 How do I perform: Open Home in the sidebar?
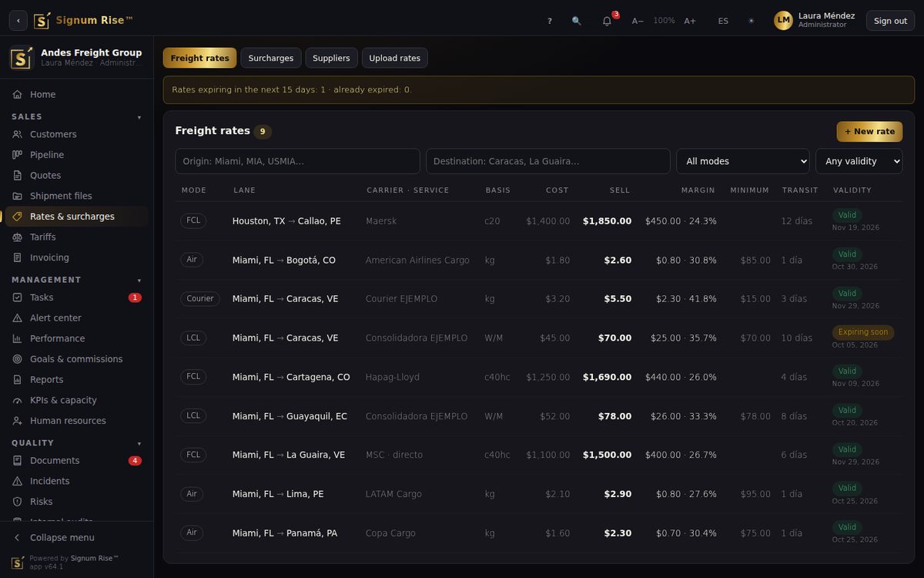77,94
